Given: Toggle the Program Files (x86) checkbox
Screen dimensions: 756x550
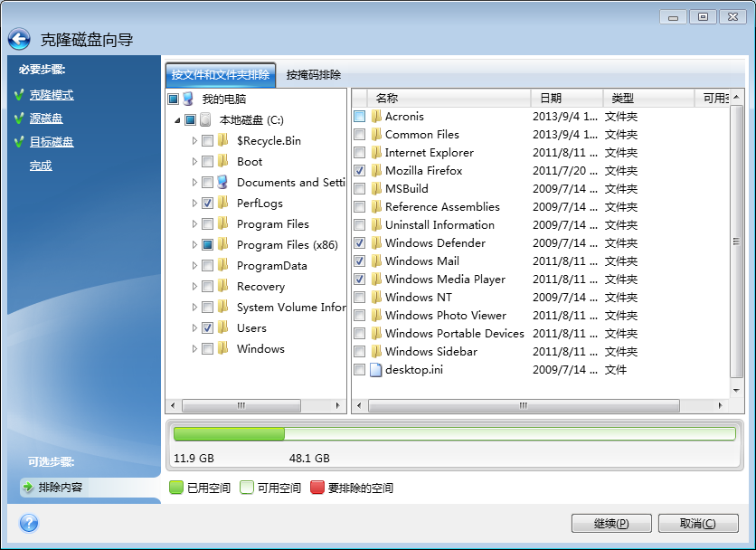Looking at the screenshot, I should pyautogui.click(x=207, y=244).
